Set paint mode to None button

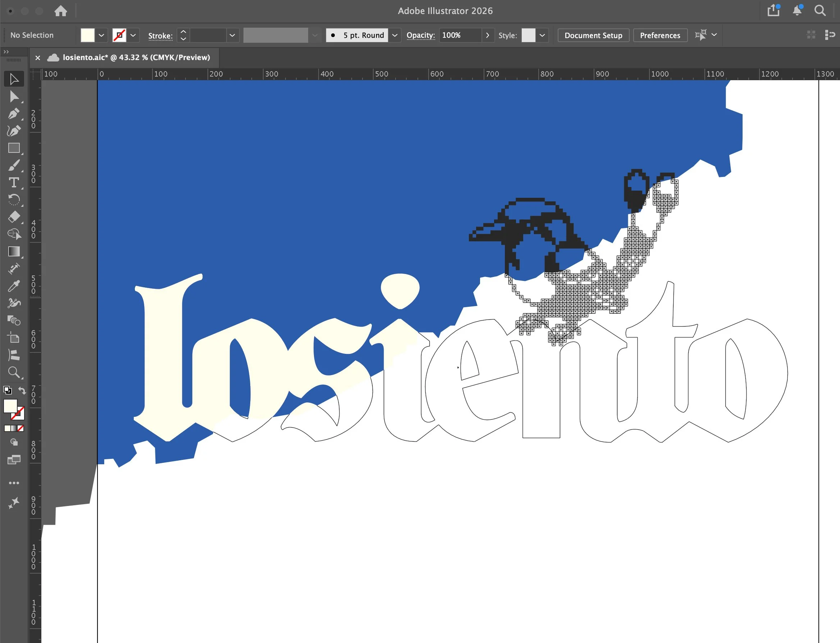pos(20,428)
